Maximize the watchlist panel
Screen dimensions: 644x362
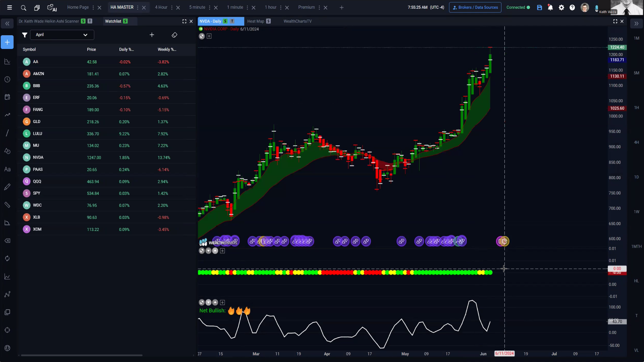184,21
